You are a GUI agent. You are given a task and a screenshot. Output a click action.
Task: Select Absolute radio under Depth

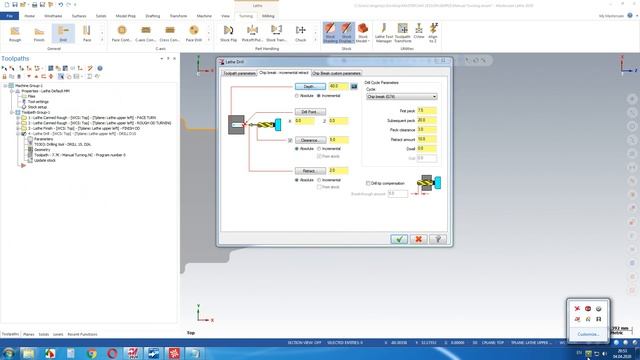(x=297, y=96)
